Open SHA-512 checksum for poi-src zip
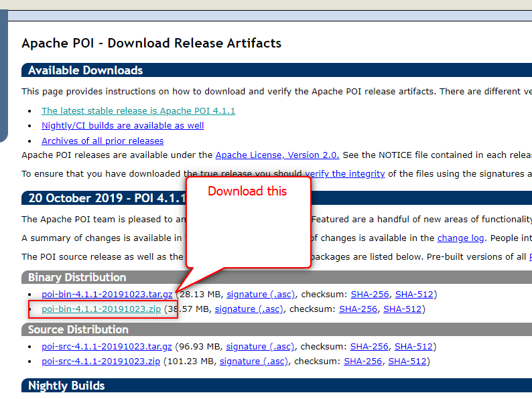The width and height of the screenshot is (532, 399). (407, 361)
